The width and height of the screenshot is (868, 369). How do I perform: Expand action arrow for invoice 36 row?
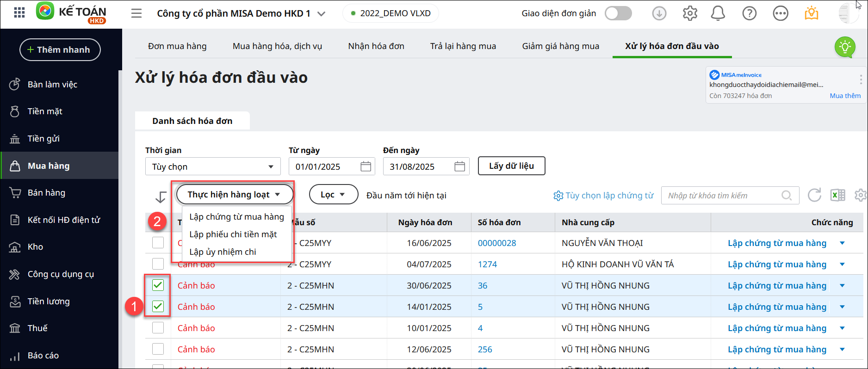point(842,286)
